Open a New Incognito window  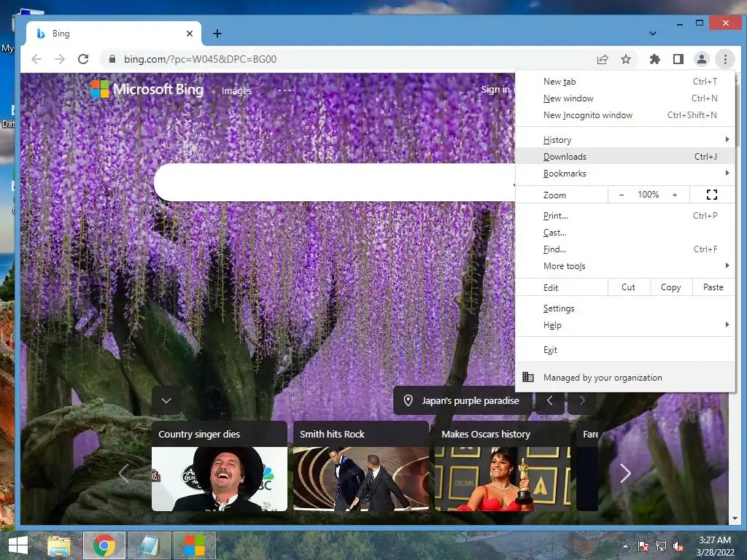pos(624,114)
